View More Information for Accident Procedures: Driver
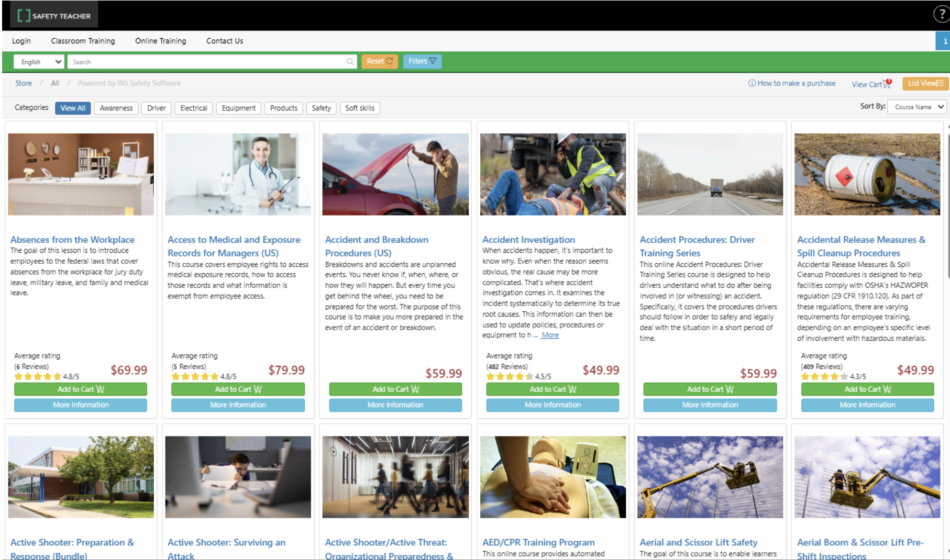 (x=710, y=405)
